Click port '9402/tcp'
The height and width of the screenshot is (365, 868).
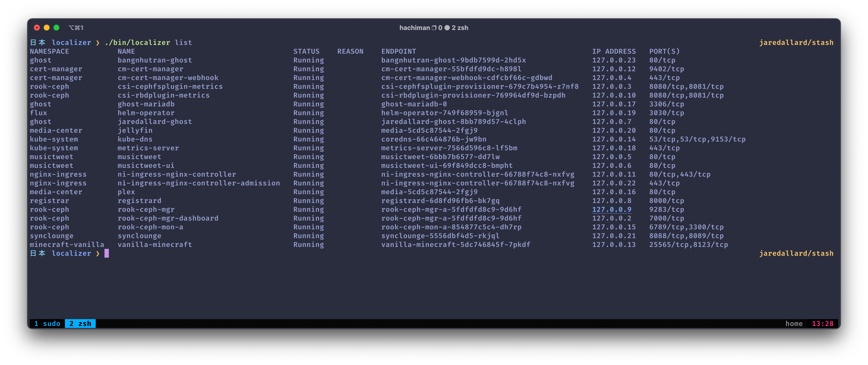point(666,69)
